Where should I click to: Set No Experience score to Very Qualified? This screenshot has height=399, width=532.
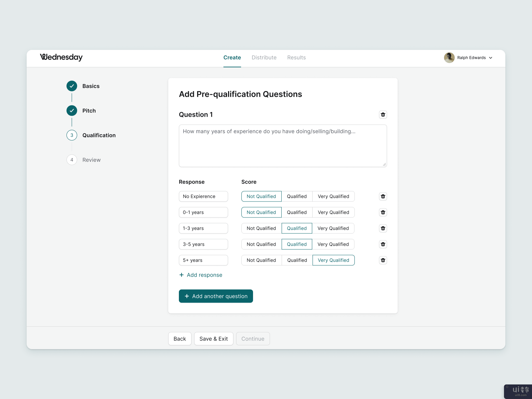coord(333,197)
